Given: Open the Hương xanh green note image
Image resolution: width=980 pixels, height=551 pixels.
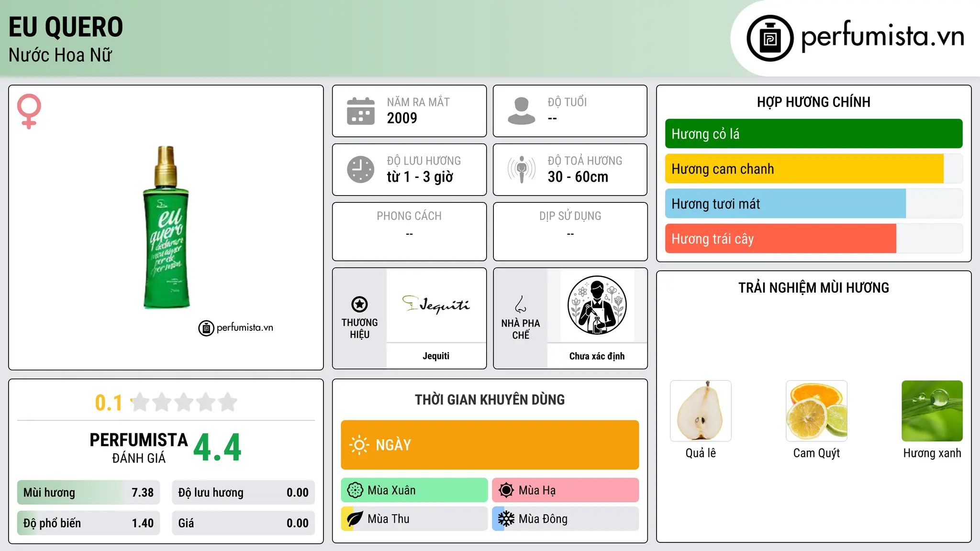Looking at the screenshot, I should pos(932,411).
